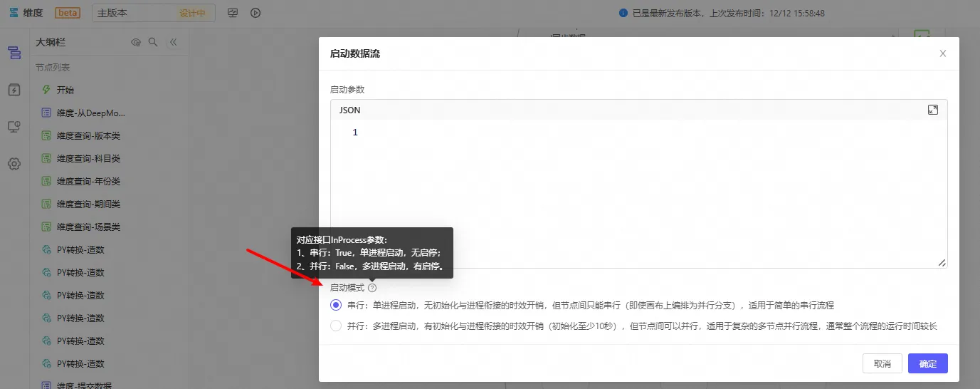The height and width of the screenshot is (389, 980).
Task: Close the 启动数据流 dialog
Action: pyautogui.click(x=943, y=53)
